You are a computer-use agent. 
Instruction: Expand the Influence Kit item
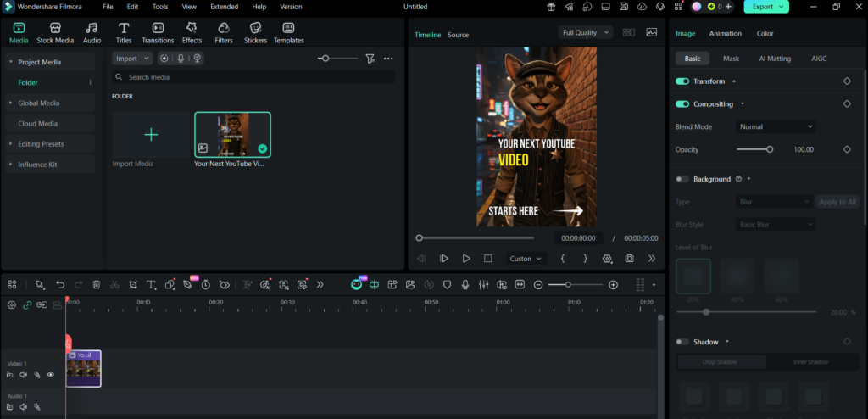(10, 165)
